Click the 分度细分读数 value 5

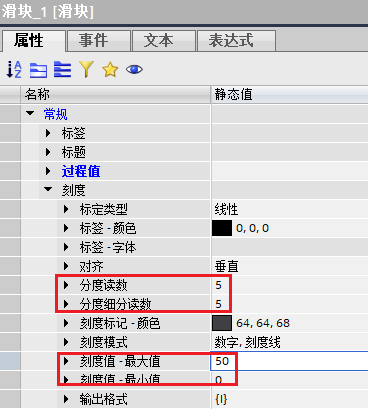tap(218, 304)
